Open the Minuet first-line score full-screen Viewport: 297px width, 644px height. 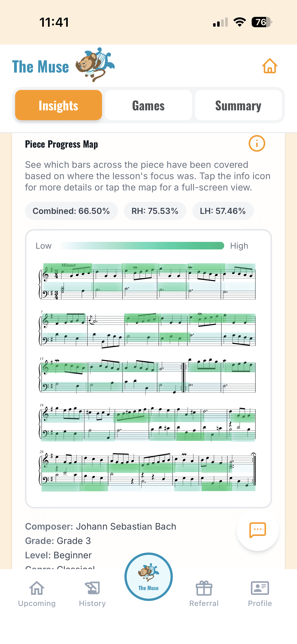pos(148,281)
